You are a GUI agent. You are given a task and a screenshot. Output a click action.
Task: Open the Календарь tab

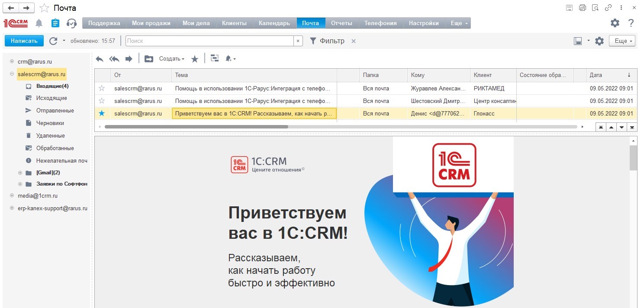tap(274, 23)
